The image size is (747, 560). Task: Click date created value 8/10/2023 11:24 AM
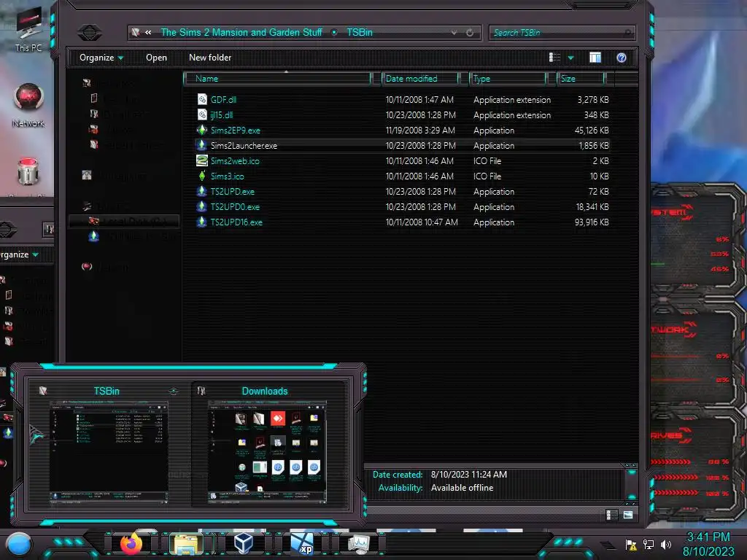pyautogui.click(x=469, y=474)
